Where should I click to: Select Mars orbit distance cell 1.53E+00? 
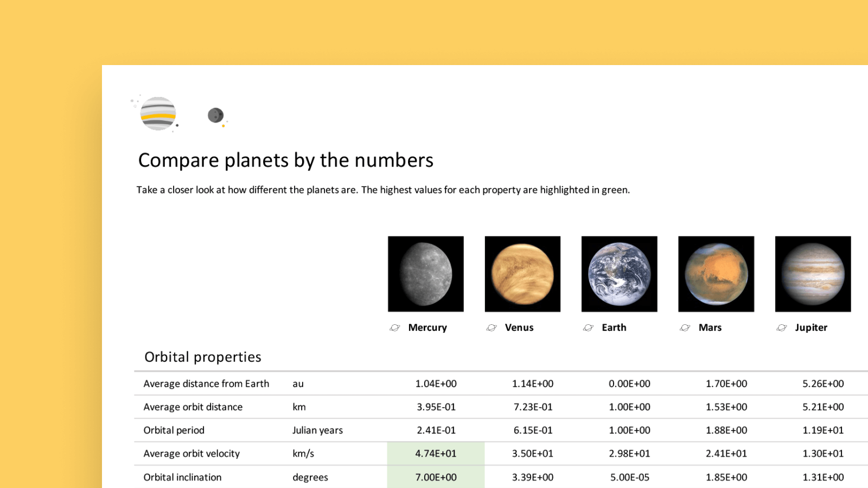click(726, 407)
